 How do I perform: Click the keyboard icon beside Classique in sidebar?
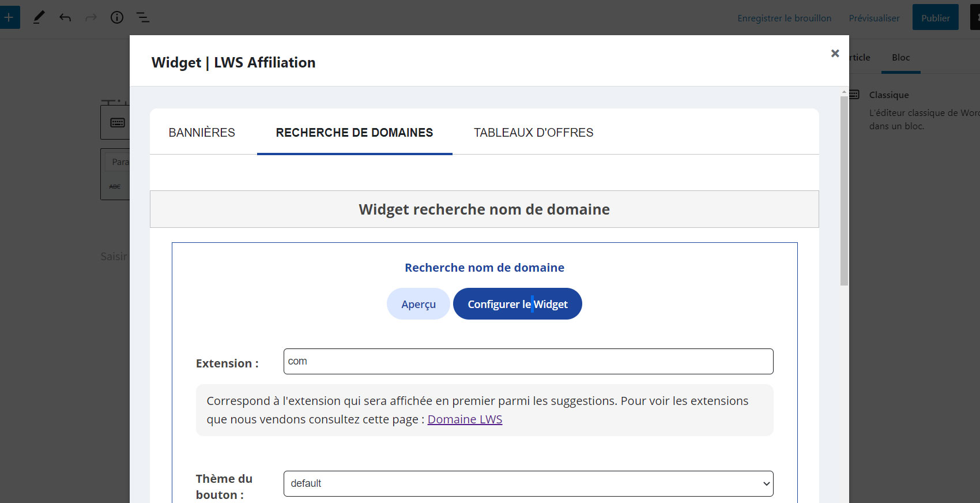click(854, 95)
